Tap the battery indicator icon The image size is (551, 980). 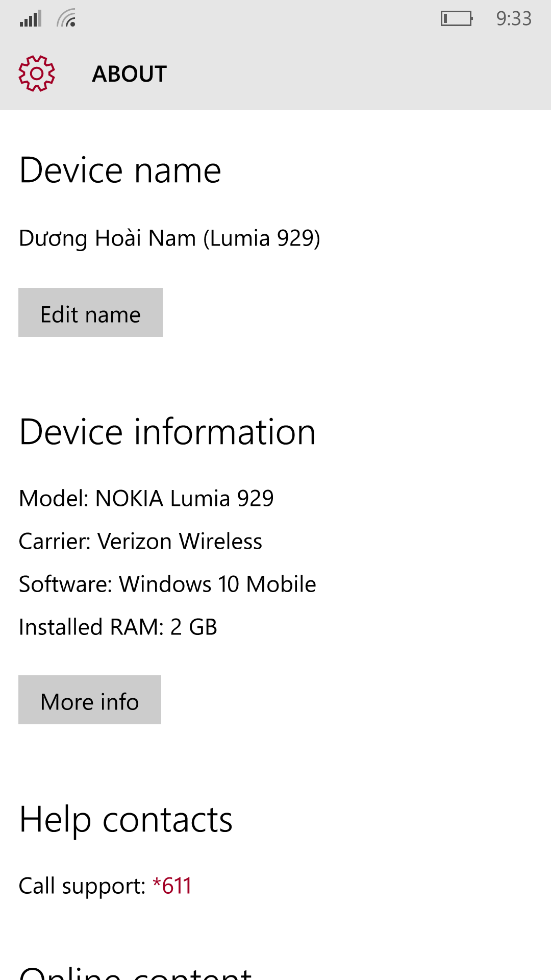457,18
